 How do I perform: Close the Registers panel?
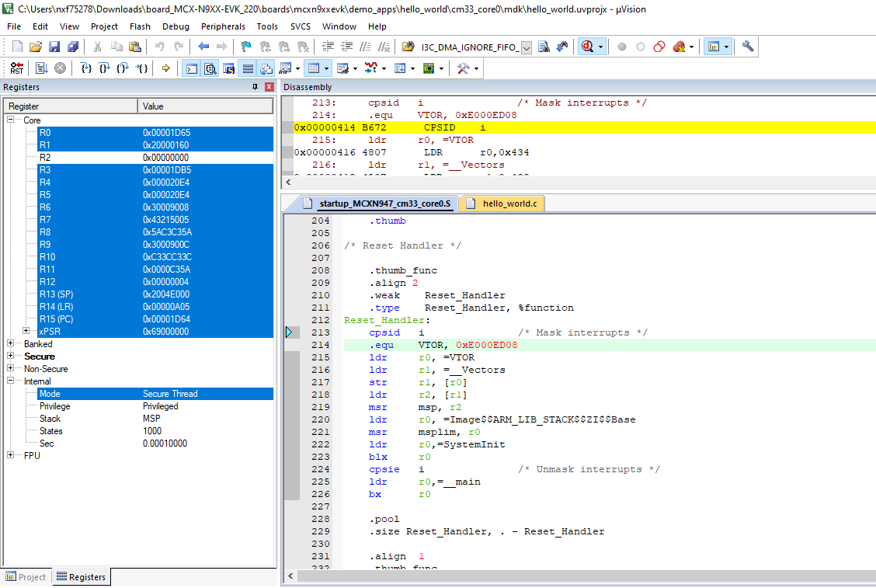269,87
